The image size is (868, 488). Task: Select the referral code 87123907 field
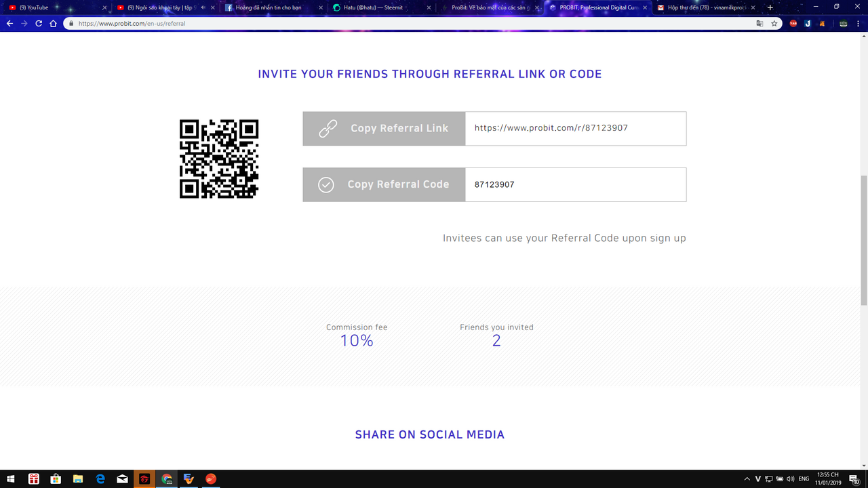click(576, 184)
